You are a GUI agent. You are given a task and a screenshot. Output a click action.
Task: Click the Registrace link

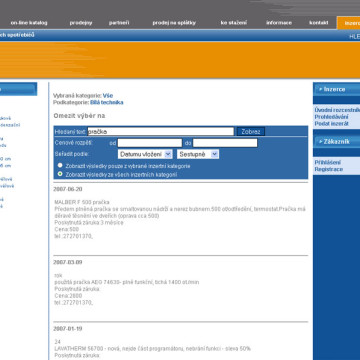[x=329, y=169]
